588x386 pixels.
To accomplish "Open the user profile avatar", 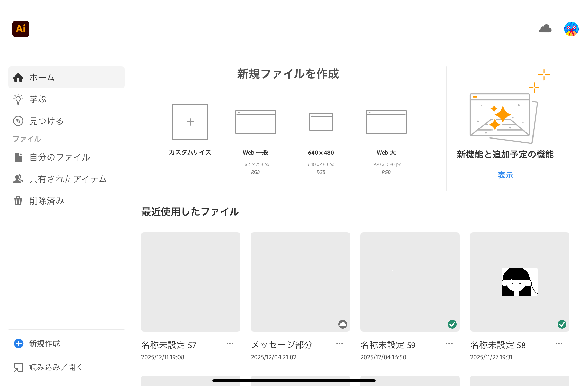I will pos(571,29).
